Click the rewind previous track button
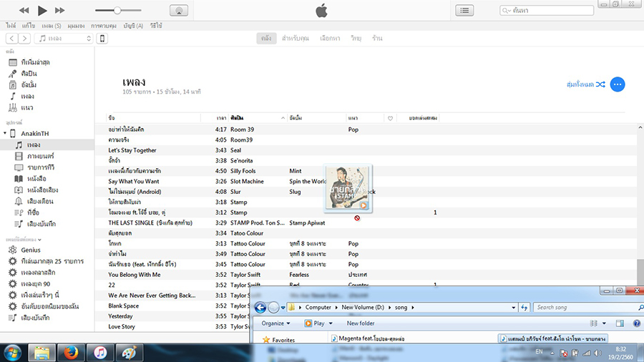 point(24,10)
